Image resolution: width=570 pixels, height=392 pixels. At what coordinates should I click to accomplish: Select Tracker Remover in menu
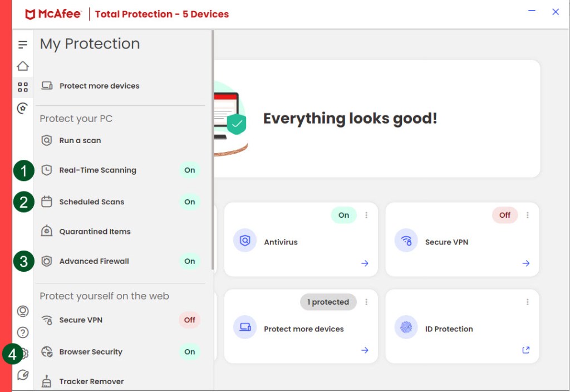coord(91,381)
